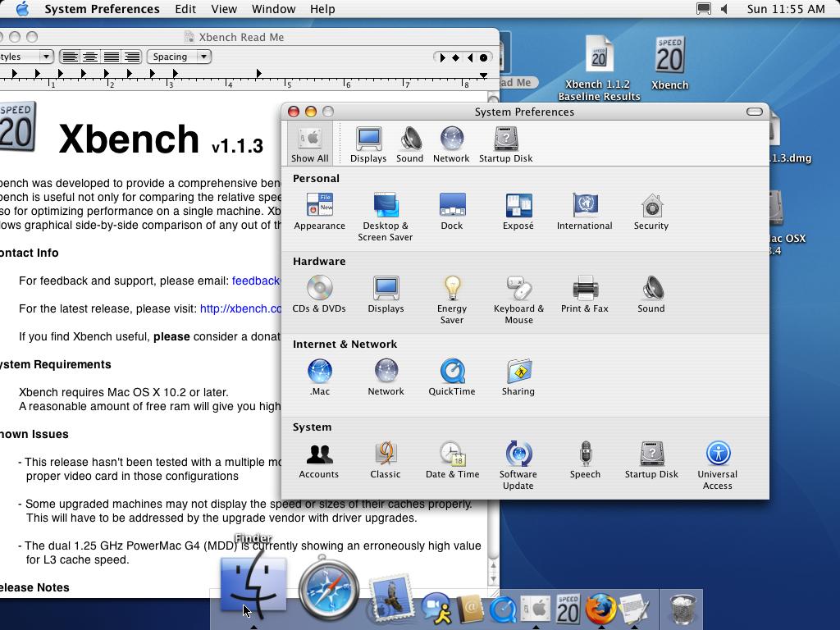Open Print & Fax preferences
This screenshot has height=630, width=840.
coord(584,294)
